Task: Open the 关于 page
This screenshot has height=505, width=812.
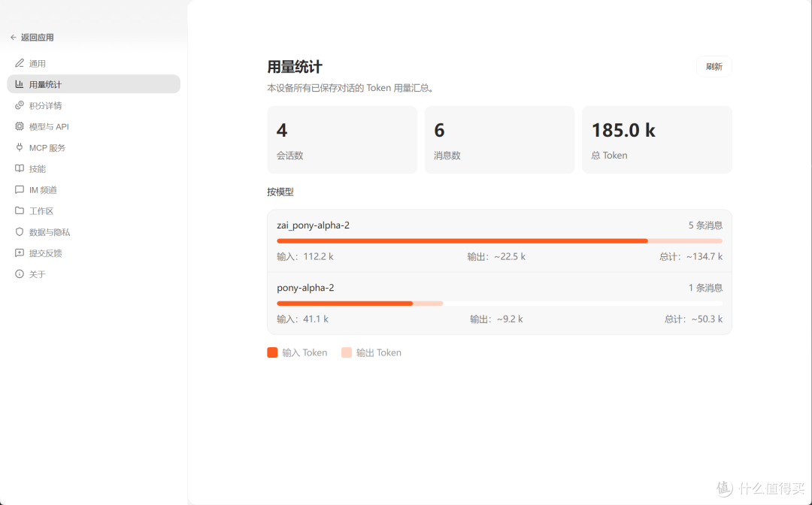Action: [x=94, y=274]
